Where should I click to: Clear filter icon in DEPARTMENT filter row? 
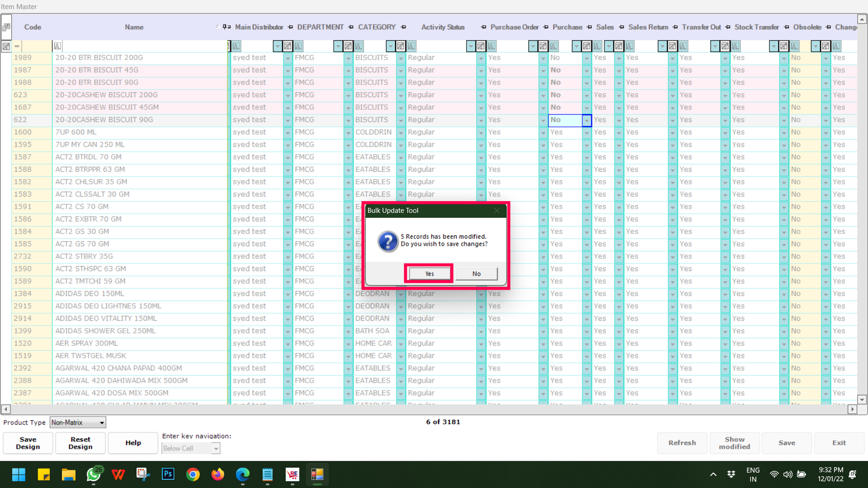tap(348, 46)
